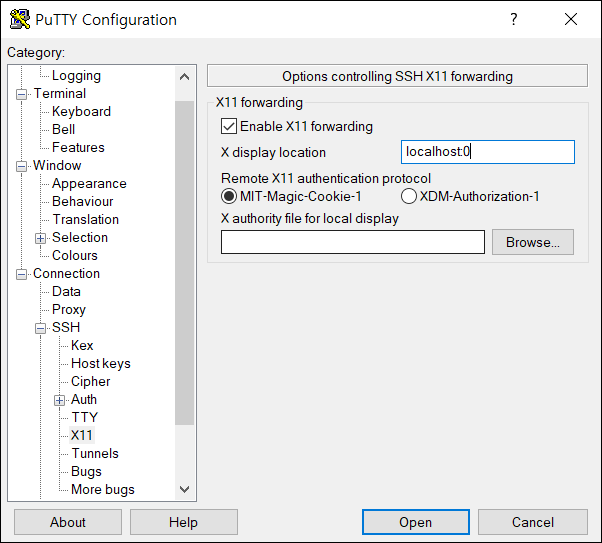Open Features settings category

[x=78, y=147]
